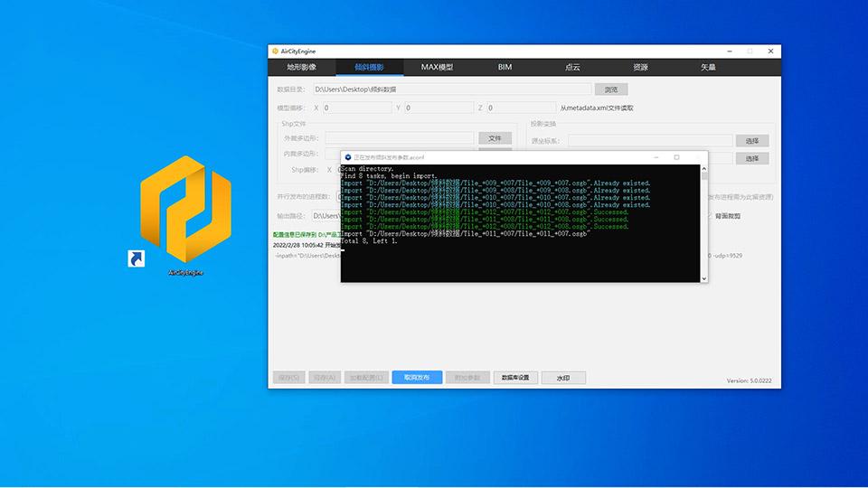This screenshot has width=868, height=488.
Task: Click the 浏览 browse button
Action: click(611, 89)
